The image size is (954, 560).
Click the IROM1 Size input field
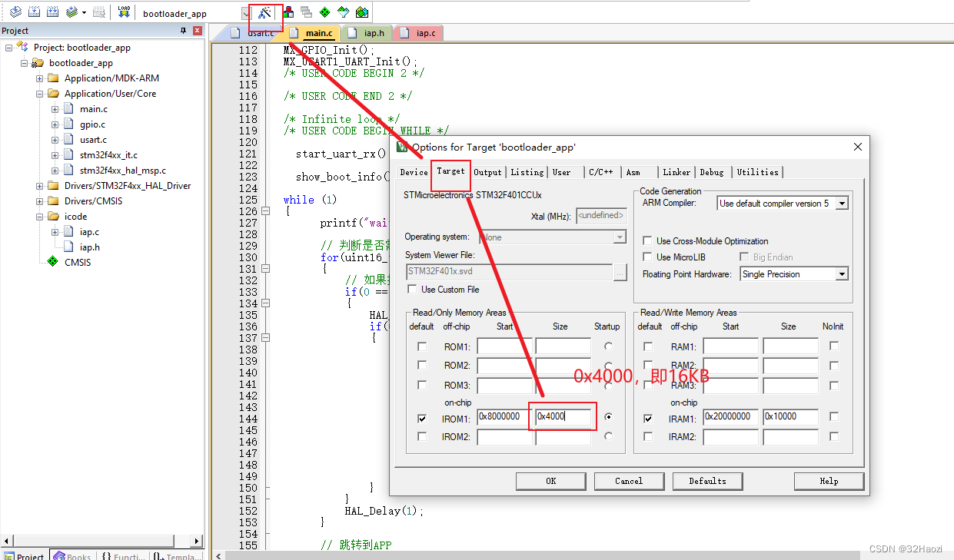tap(563, 416)
